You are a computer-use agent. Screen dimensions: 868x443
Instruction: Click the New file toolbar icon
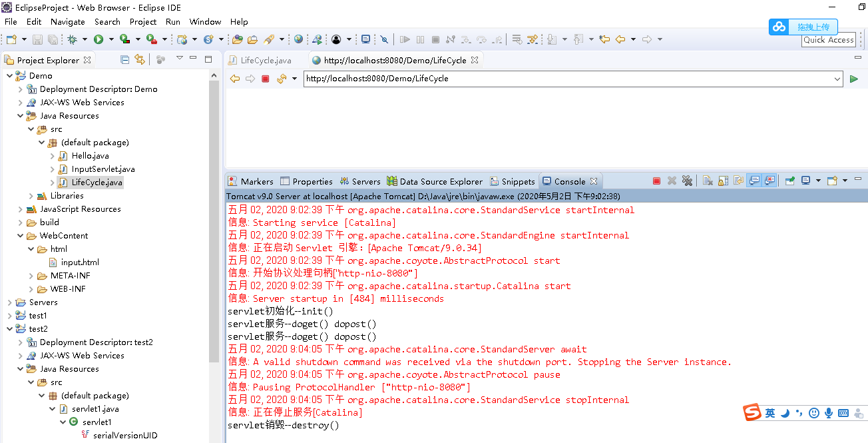click(x=11, y=39)
